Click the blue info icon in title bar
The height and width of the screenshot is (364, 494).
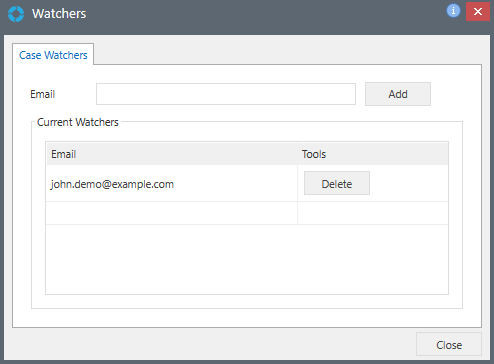pos(453,11)
